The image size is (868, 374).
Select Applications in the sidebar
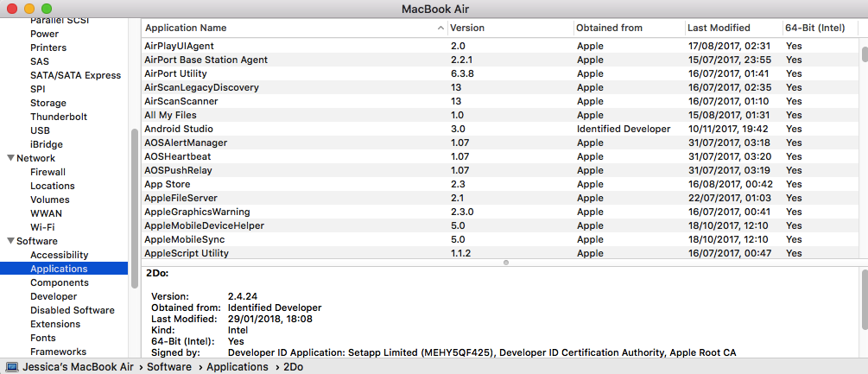point(64,269)
